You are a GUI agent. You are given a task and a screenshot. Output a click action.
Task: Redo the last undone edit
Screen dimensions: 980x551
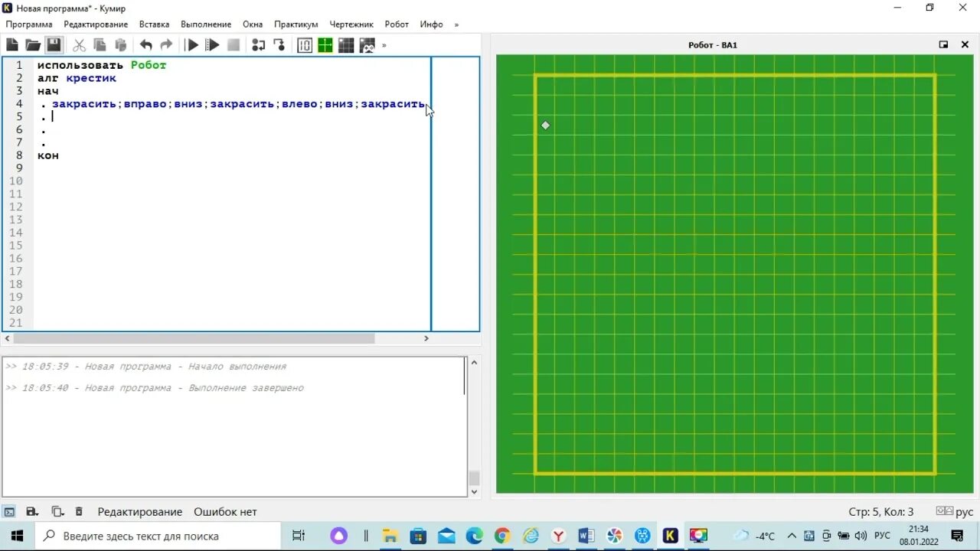click(166, 45)
